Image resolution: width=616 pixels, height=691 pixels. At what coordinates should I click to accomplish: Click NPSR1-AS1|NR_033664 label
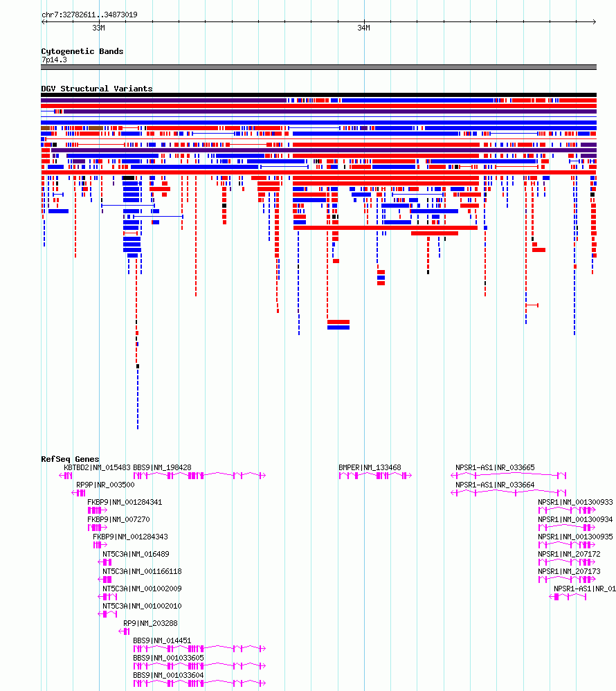(496, 485)
